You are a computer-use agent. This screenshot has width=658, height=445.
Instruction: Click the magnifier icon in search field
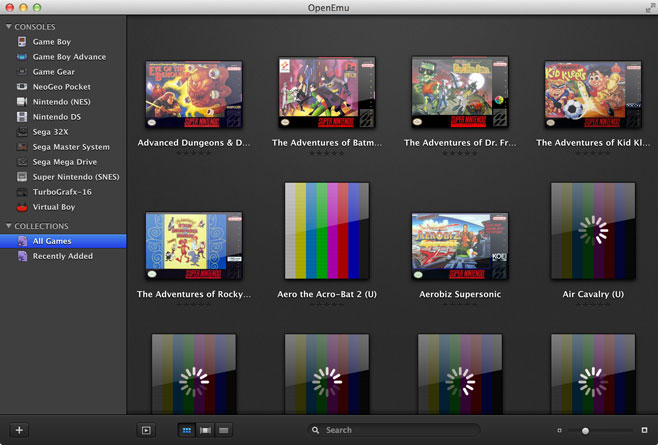pyautogui.click(x=316, y=430)
